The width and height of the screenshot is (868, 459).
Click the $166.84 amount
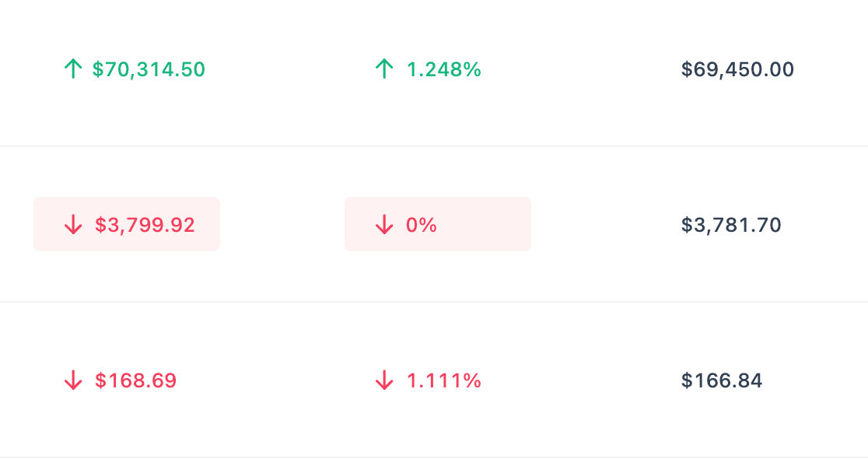[x=722, y=381]
